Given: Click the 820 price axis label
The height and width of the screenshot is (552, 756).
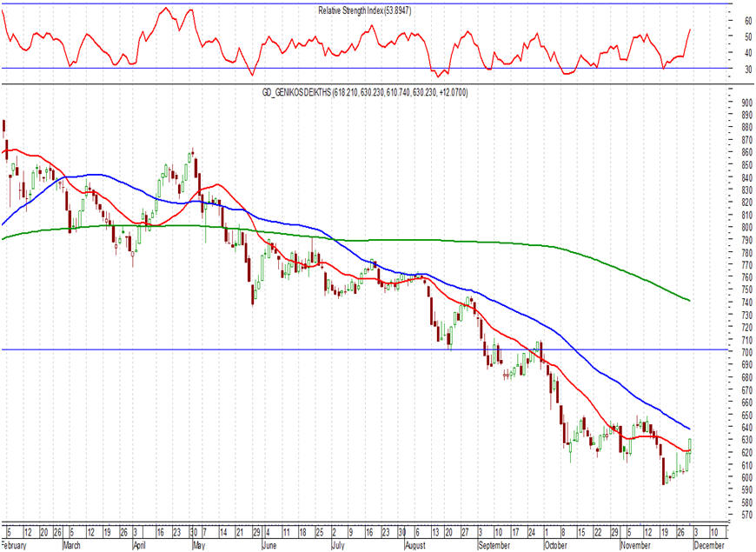Looking at the screenshot, I should pyautogui.click(x=746, y=203).
